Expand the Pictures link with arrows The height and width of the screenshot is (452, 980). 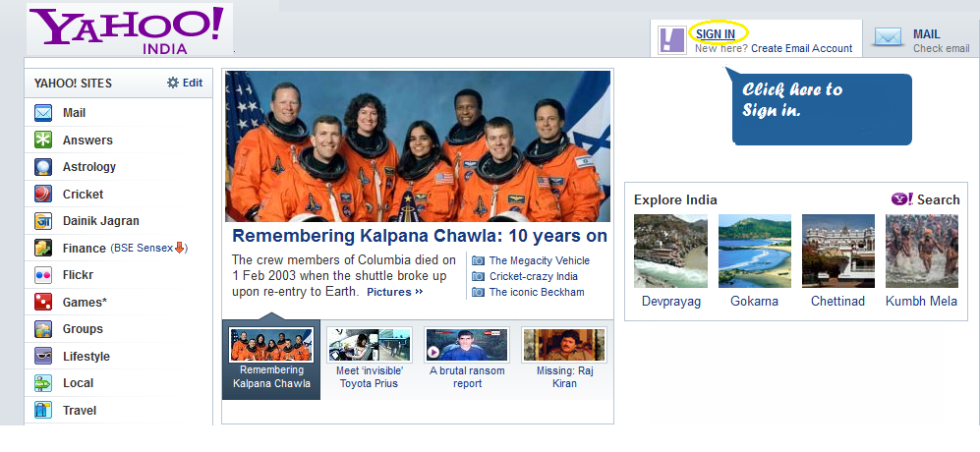click(395, 292)
